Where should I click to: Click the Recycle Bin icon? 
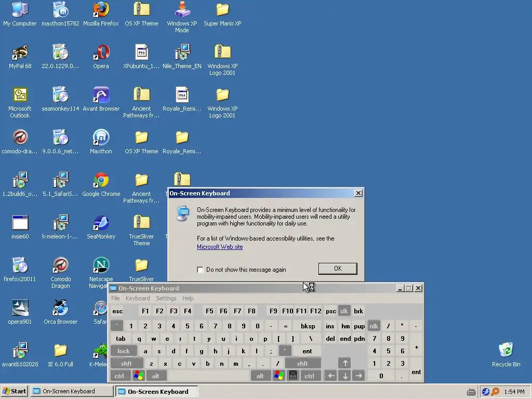[x=506, y=354]
